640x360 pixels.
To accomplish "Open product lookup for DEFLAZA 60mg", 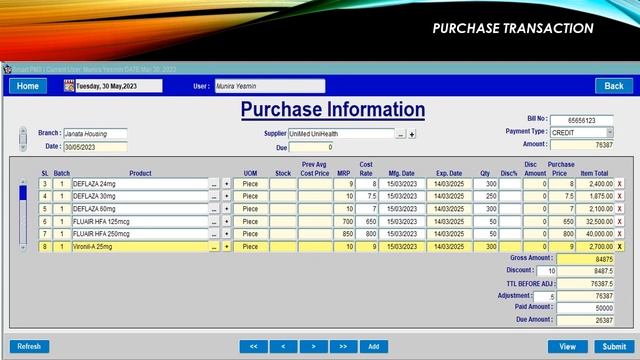I will point(214,209).
